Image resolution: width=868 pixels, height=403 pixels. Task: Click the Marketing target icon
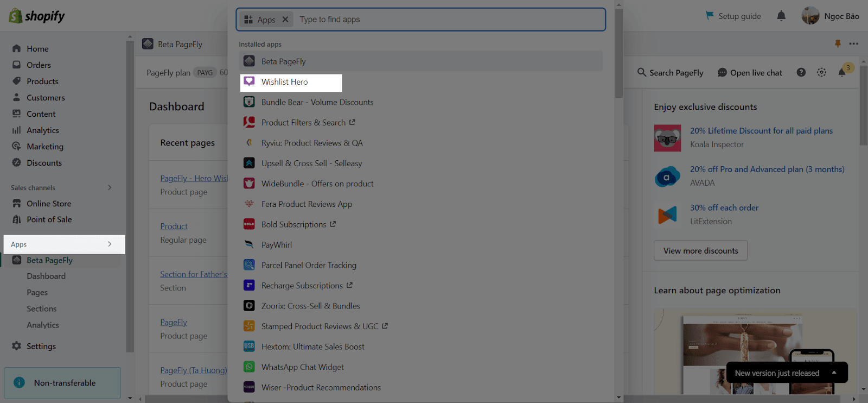17,146
